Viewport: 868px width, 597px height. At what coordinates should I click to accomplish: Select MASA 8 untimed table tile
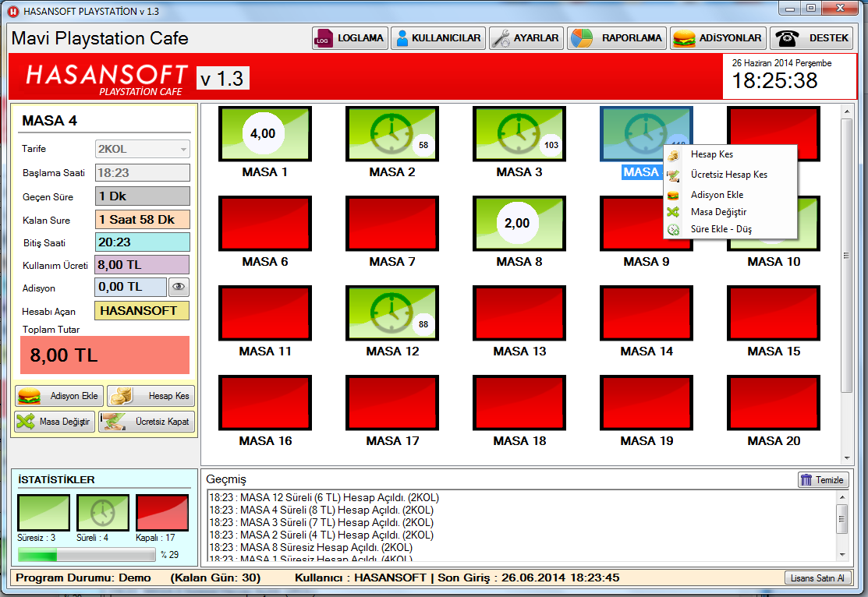519,224
